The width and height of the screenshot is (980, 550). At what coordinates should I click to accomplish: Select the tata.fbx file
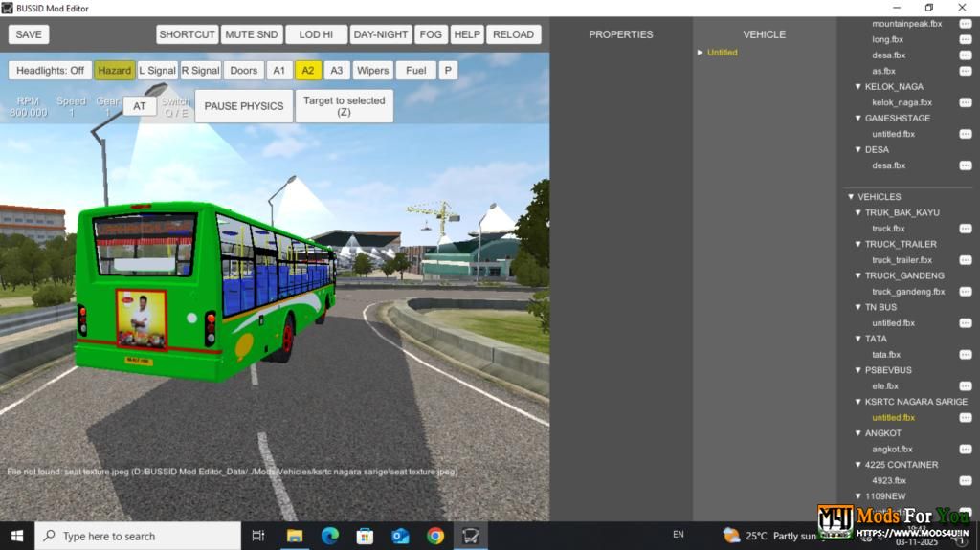tap(886, 354)
